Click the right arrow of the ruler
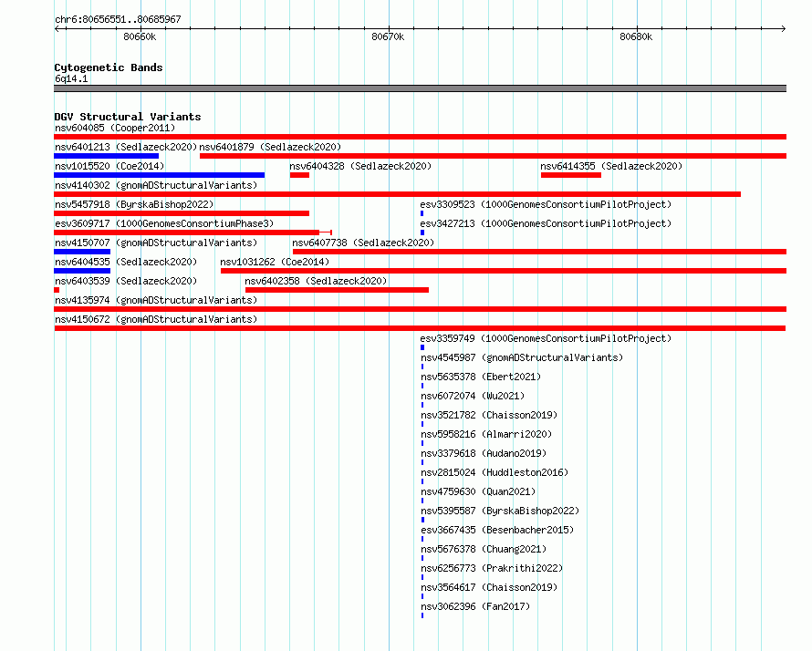 pos(783,28)
